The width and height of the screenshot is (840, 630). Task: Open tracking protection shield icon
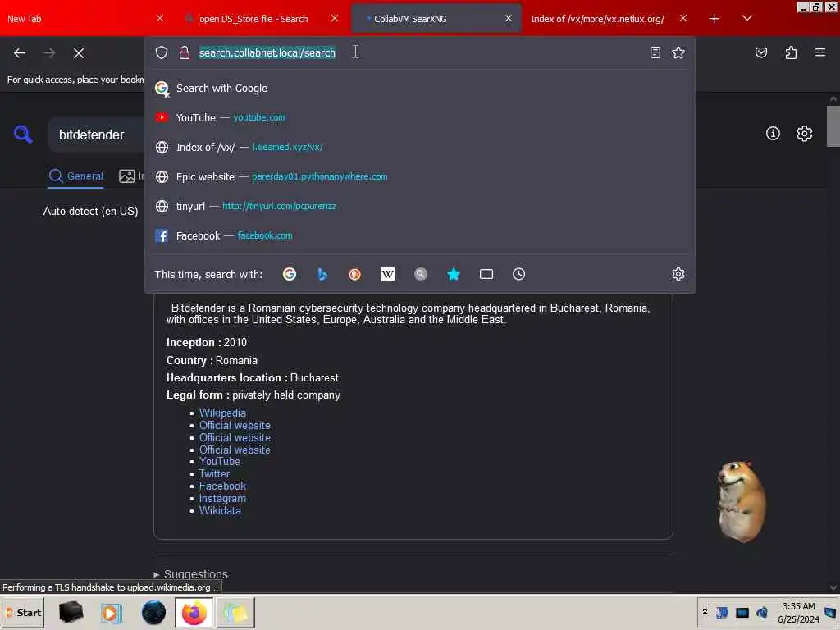click(162, 52)
